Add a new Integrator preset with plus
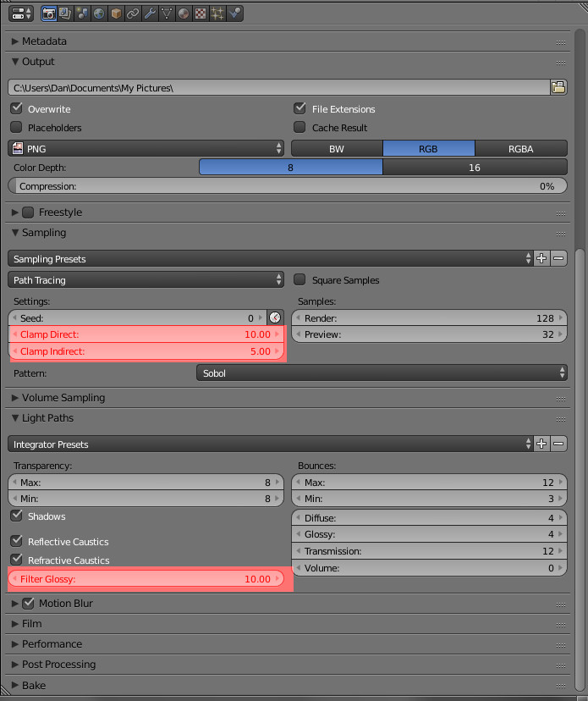Image resolution: width=588 pixels, height=701 pixels. [x=541, y=444]
